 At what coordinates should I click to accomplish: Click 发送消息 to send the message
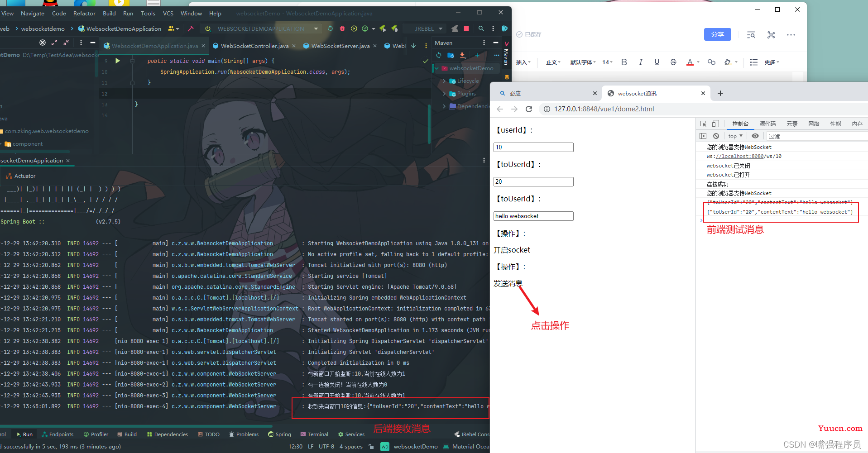click(x=508, y=283)
